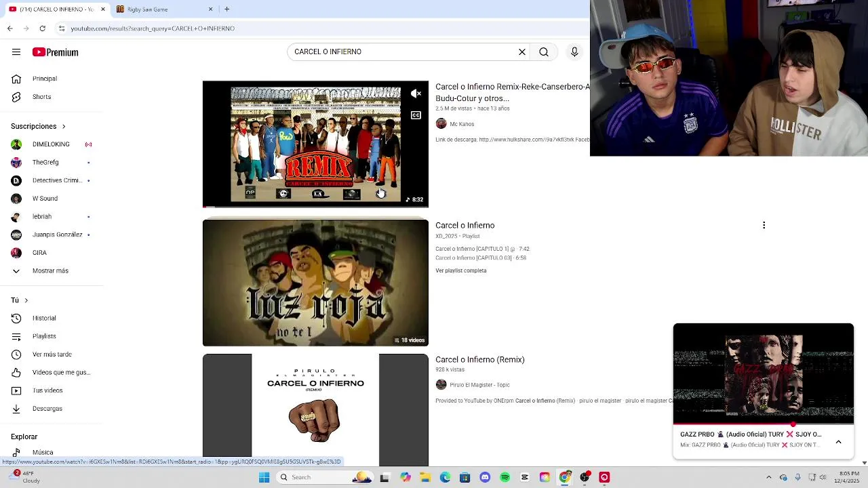
Task: Click the magnifier search button
Action: 544,52
